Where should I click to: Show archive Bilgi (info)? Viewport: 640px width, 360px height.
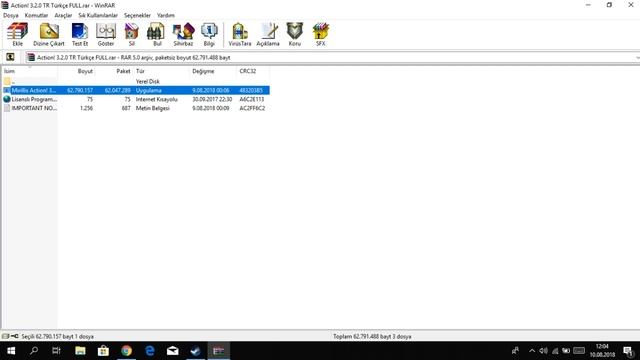209,34
